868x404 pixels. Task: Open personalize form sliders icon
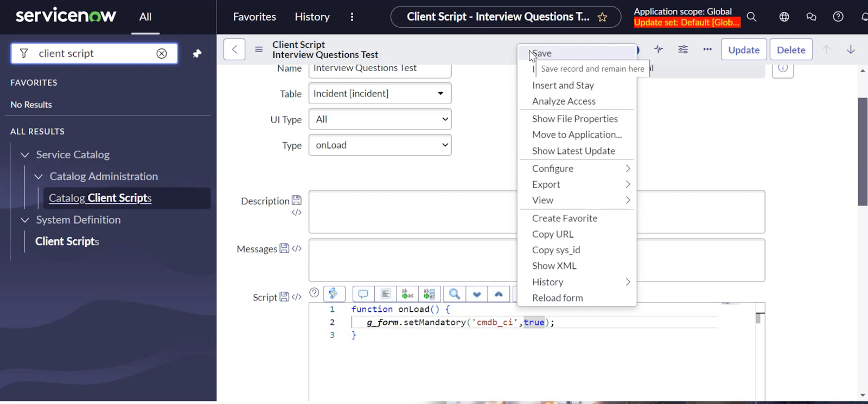pyautogui.click(x=683, y=49)
